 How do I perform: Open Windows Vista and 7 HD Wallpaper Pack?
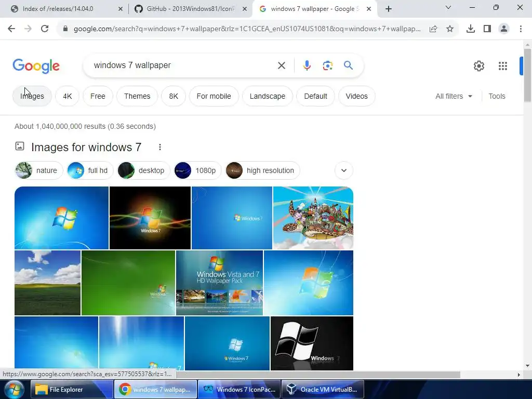click(220, 283)
